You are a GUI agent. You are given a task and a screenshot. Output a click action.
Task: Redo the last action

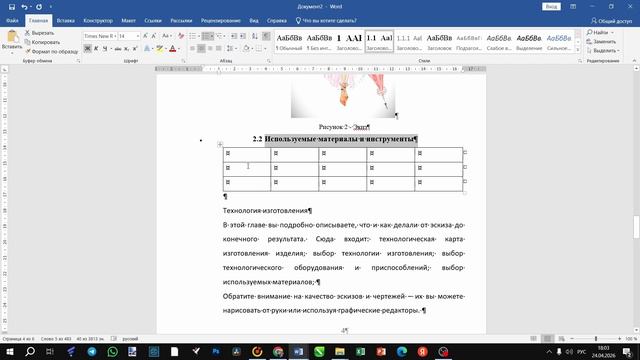tap(39, 7)
